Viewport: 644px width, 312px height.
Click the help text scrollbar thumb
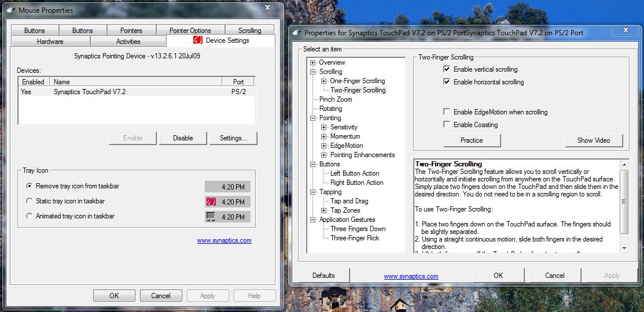coord(624,201)
